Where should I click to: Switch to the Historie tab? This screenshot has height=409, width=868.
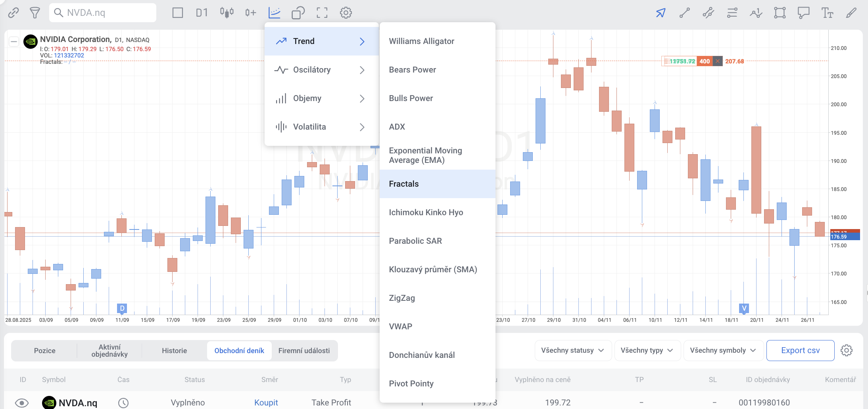(x=175, y=351)
